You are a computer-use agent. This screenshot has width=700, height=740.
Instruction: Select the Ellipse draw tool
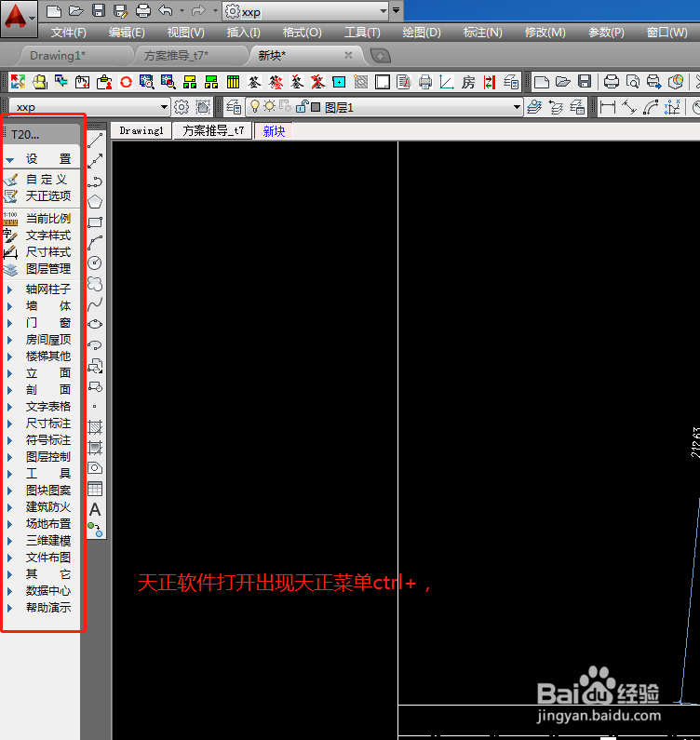tap(95, 324)
